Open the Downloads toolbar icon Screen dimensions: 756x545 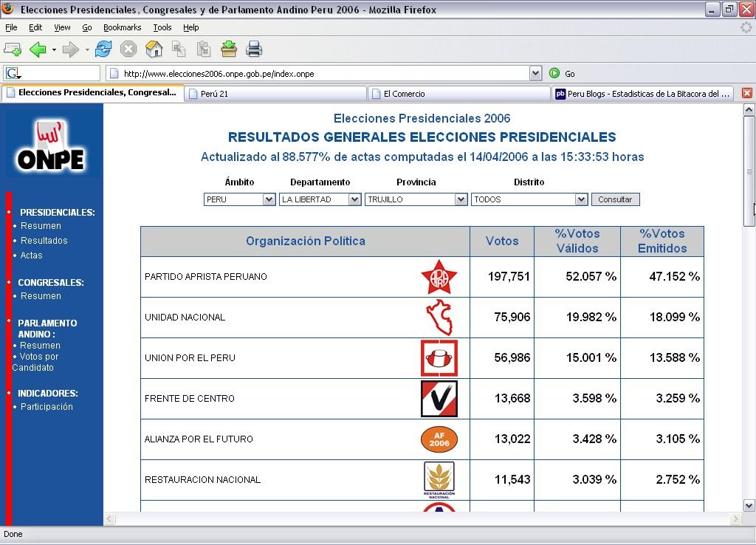tap(229, 49)
